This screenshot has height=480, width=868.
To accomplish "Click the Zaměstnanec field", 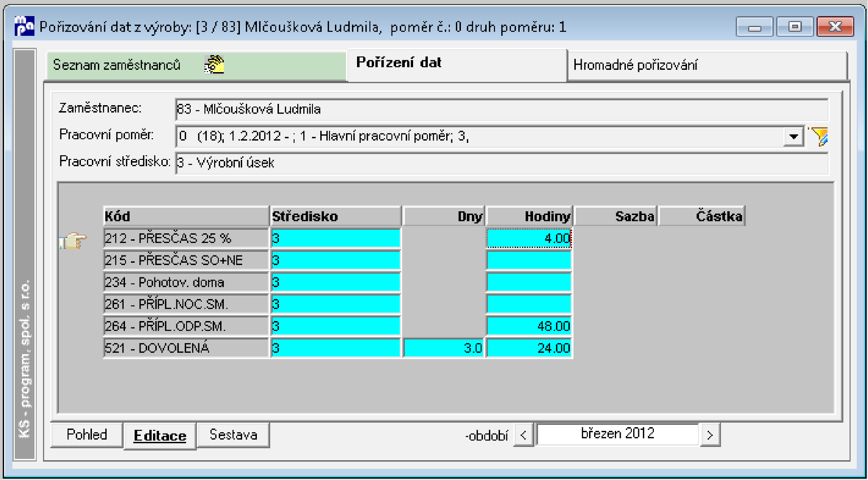I will (x=502, y=109).
